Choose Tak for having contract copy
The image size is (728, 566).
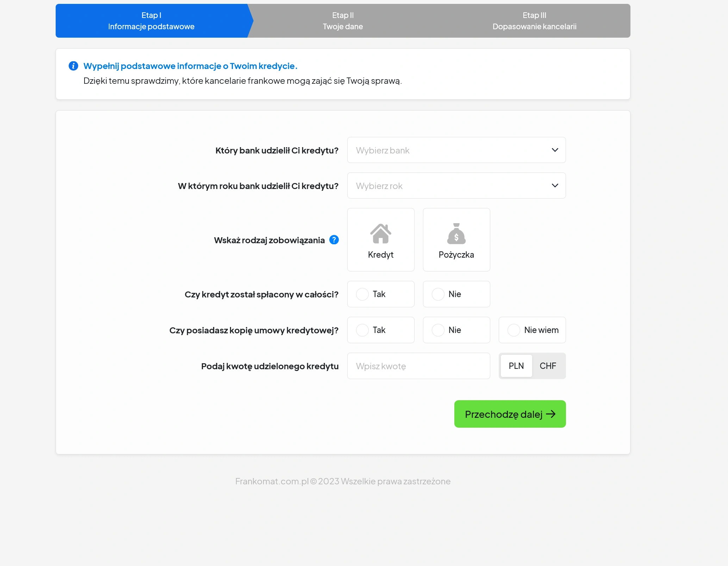click(x=381, y=330)
